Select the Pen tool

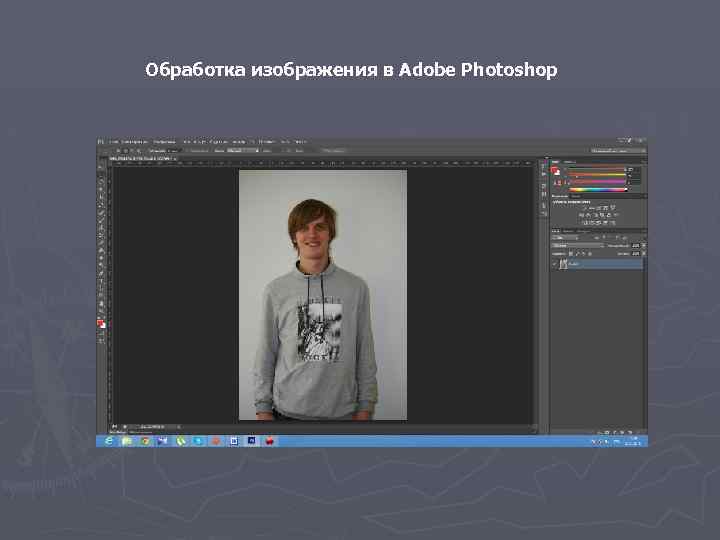tap(101, 274)
